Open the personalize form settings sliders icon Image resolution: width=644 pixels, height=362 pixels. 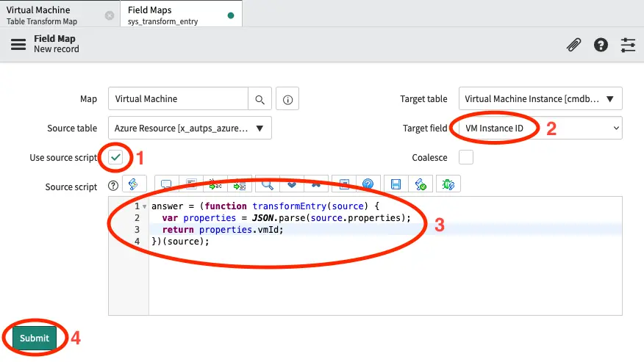click(628, 45)
